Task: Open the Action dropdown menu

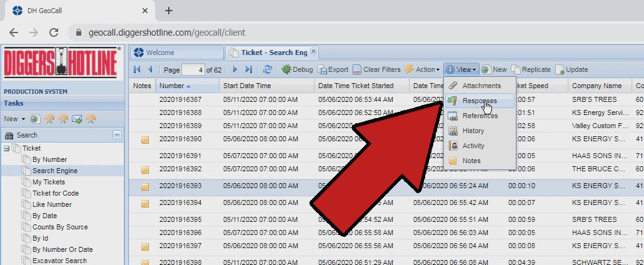Action: [x=423, y=69]
